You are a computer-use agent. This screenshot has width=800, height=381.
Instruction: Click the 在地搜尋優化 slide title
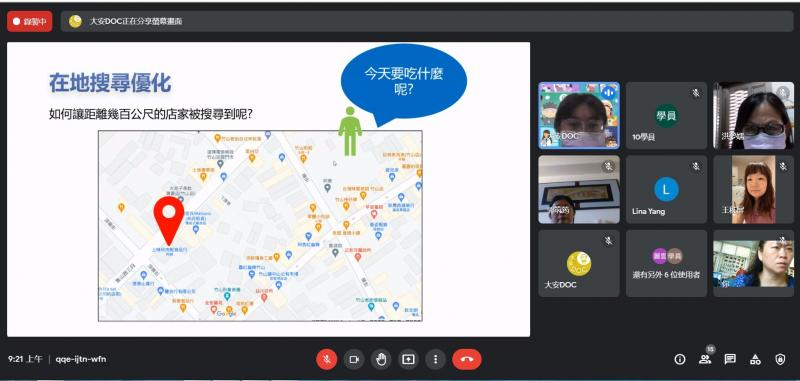110,83
